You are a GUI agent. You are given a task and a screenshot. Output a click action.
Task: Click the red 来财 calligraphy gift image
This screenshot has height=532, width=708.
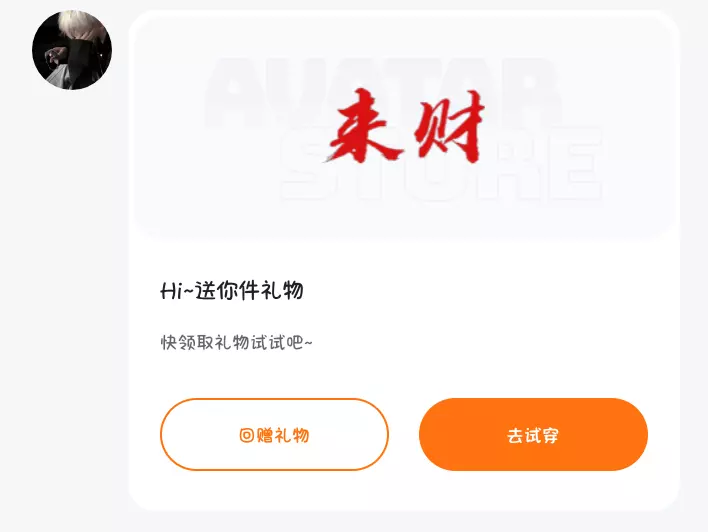(x=405, y=125)
